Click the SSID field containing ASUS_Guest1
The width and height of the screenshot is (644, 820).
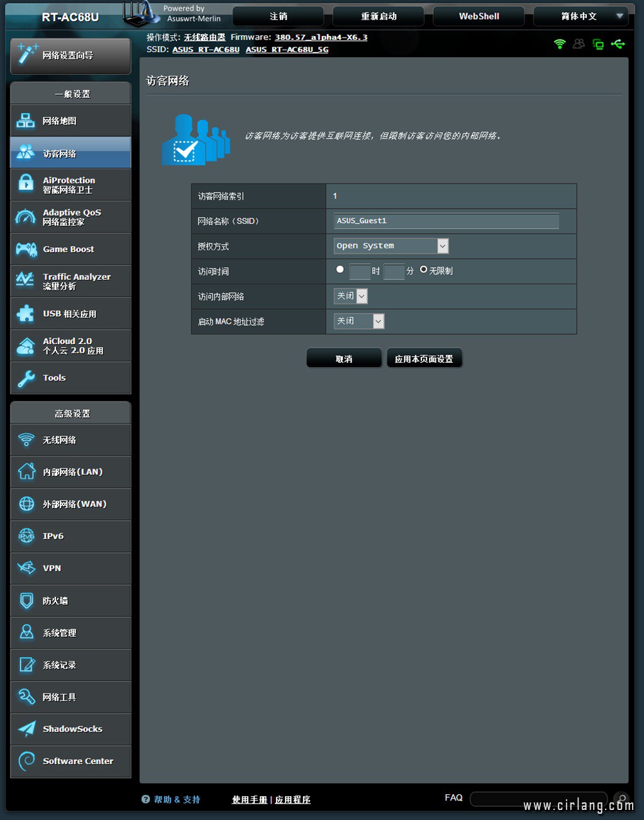point(447,221)
